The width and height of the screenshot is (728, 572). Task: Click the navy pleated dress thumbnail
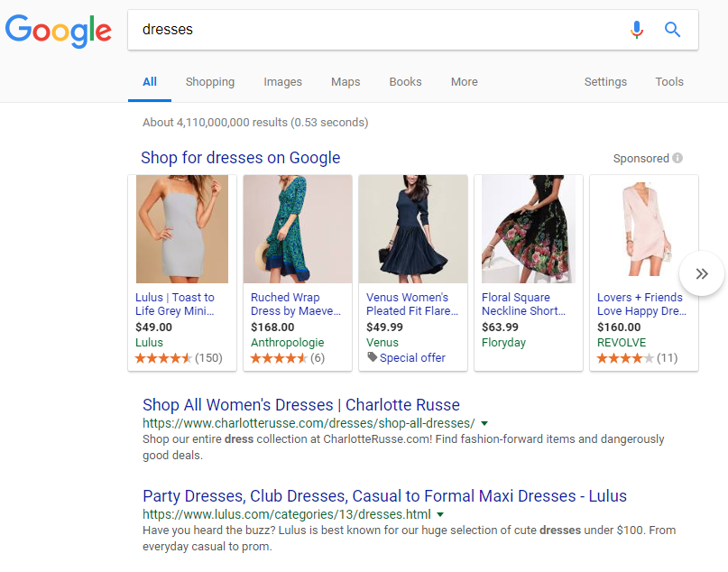tap(413, 229)
